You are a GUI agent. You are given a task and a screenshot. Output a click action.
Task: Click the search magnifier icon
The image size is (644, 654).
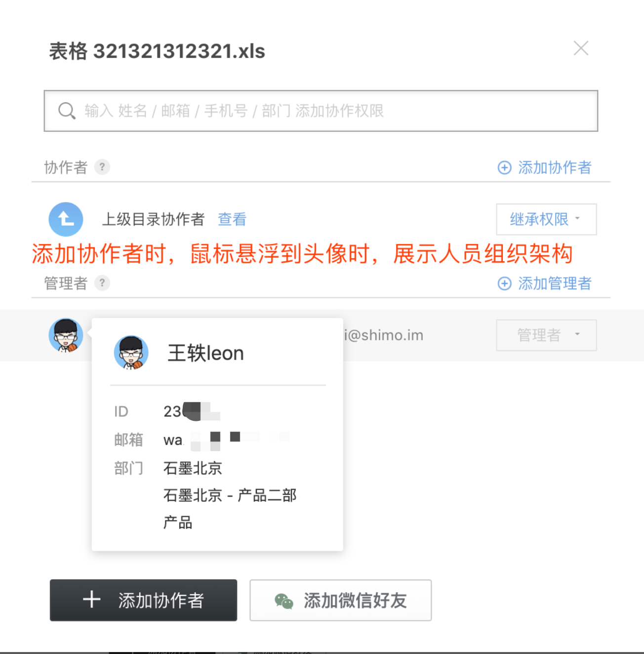pos(67,111)
